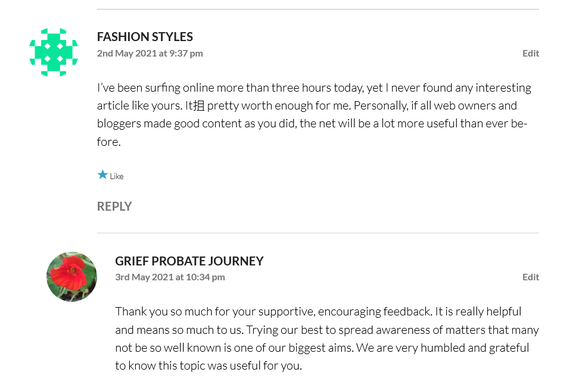The width and height of the screenshot is (588, 391).
Task: Click the garbled character after "It" in the comment
Action: 198,106
